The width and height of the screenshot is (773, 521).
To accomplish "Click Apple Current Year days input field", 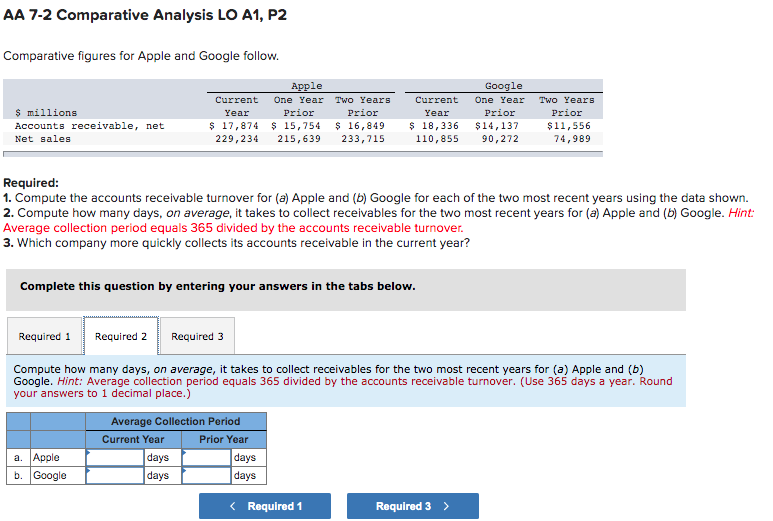I will pyautogui.click(x=115, y=457).
